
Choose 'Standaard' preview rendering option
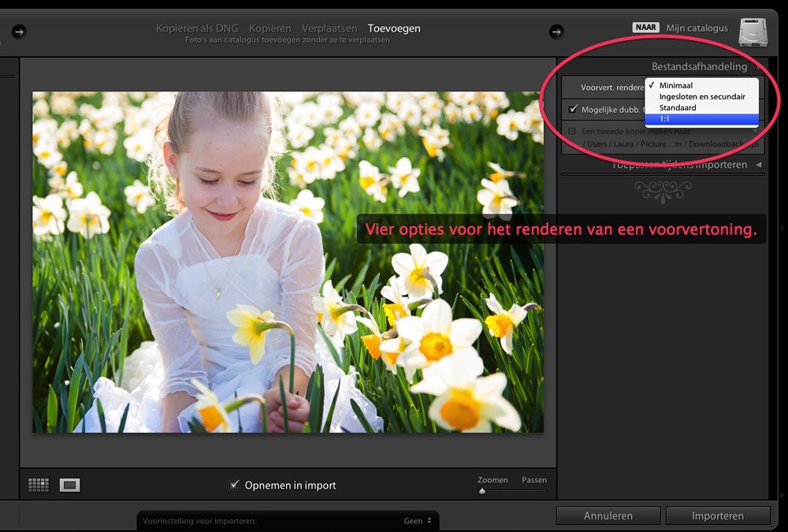pyautogui.click(x=678, y=107)
